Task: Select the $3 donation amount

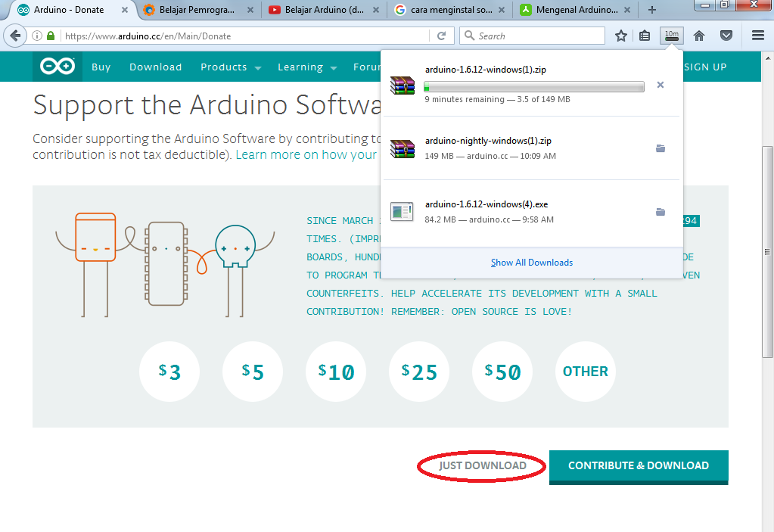Action: (169, 372)
